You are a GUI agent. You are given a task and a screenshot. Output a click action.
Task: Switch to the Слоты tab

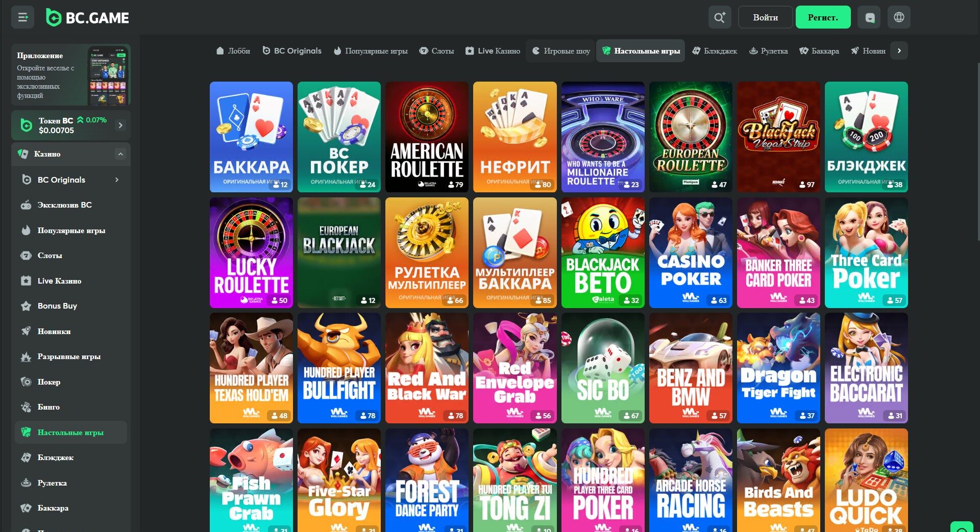tap(436, 51)
